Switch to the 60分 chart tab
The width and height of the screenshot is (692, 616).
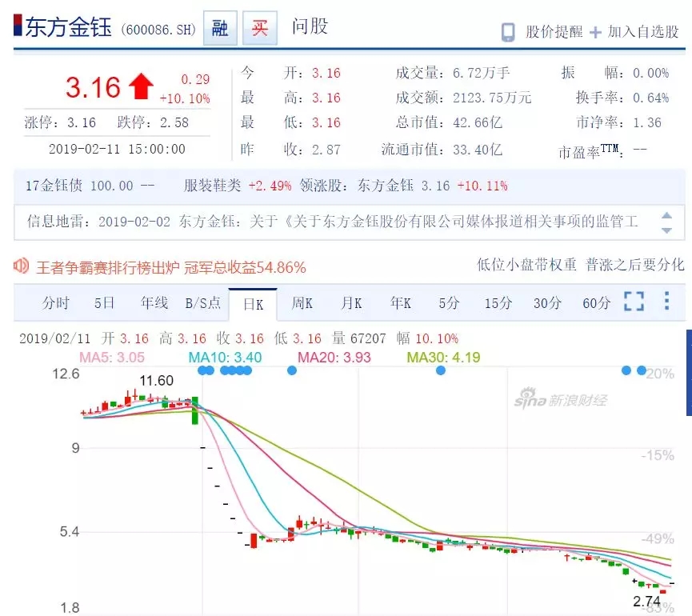pos(597,303)
